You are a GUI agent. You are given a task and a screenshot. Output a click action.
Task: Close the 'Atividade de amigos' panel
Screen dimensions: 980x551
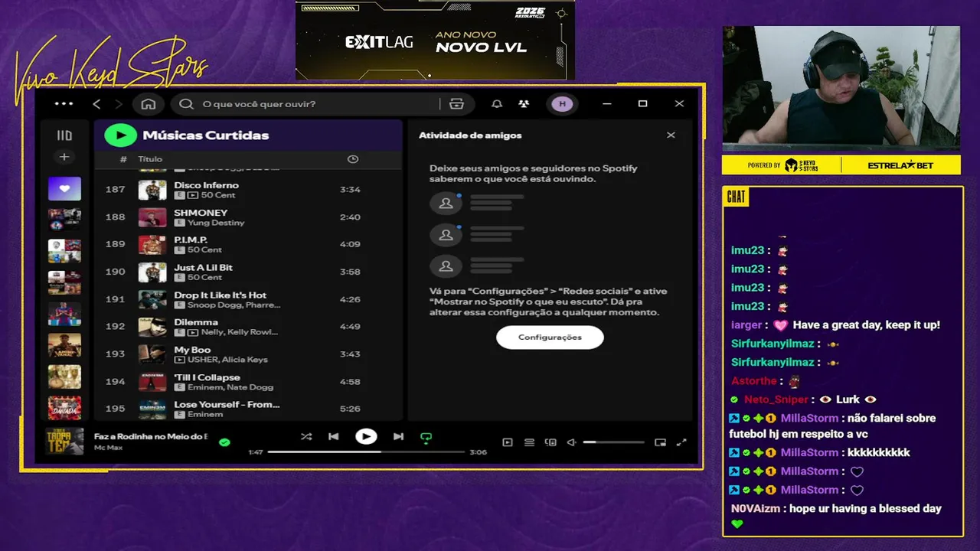671,135
